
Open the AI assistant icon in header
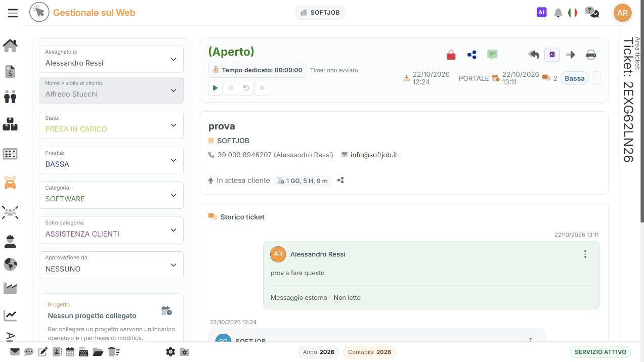(541, 13)
